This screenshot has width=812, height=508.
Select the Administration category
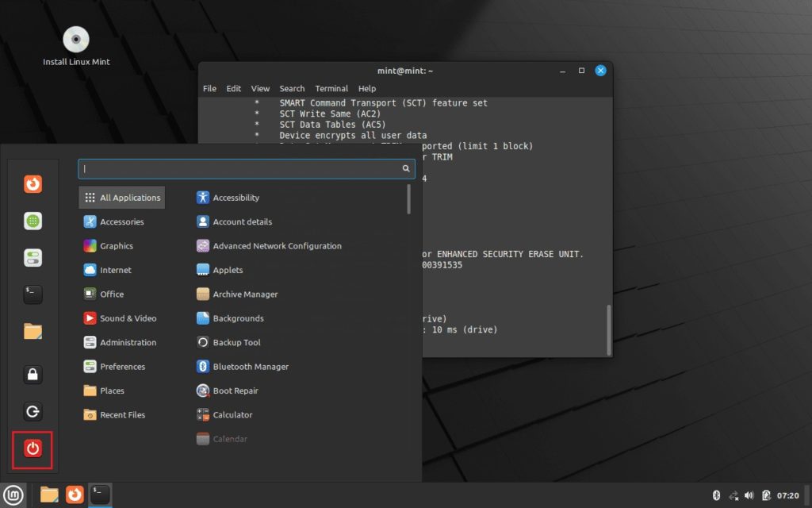coord(121,343)
